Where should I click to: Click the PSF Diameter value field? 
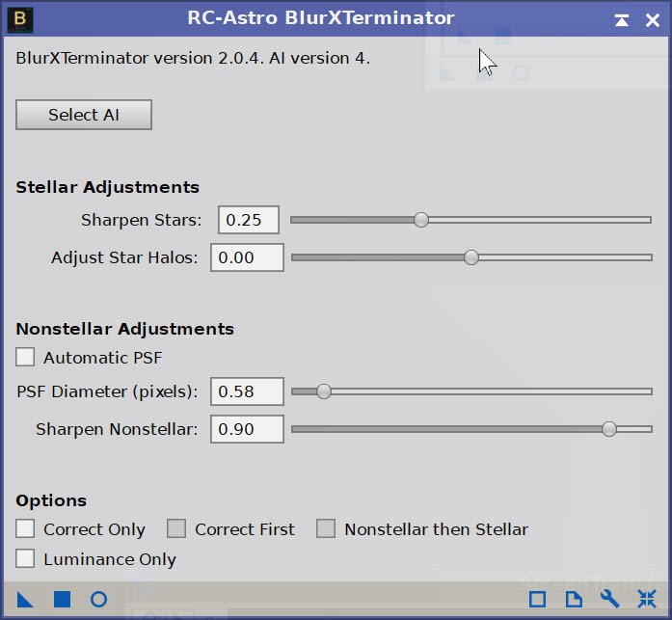pos(247,391)
